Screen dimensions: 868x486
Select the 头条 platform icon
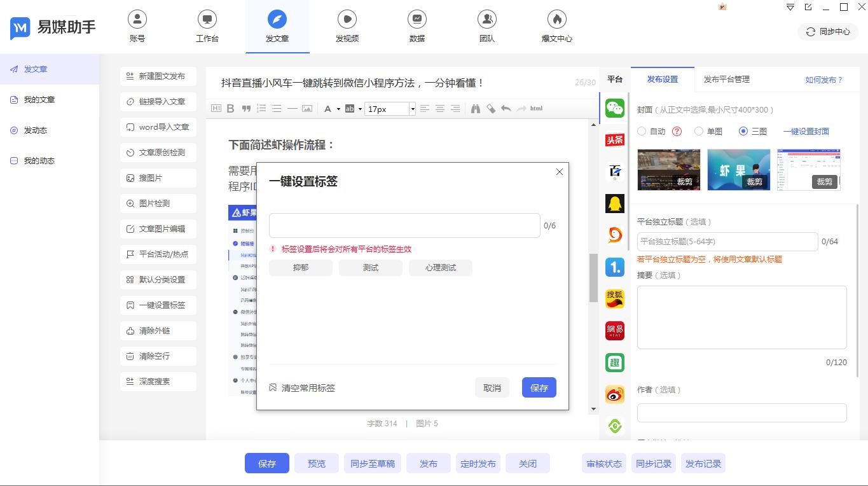614,139
